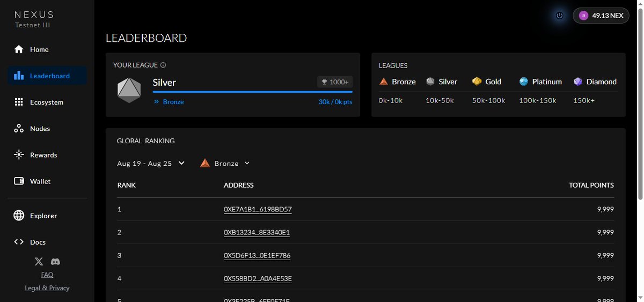Open Wallet menu item
Screen dimensions: 644x302
pyautogui.click(x=47, y=181)
